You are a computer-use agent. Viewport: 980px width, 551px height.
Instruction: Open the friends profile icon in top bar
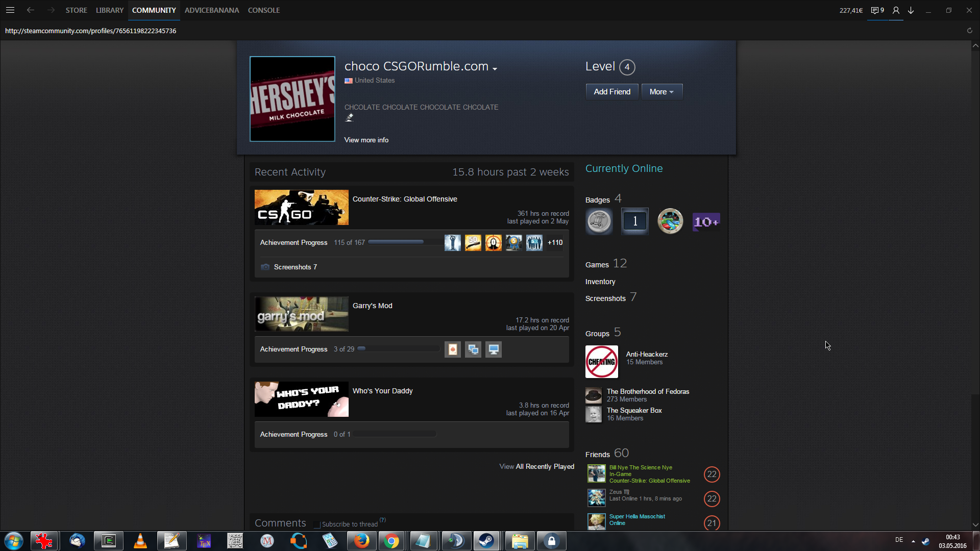tap(895, 10)
